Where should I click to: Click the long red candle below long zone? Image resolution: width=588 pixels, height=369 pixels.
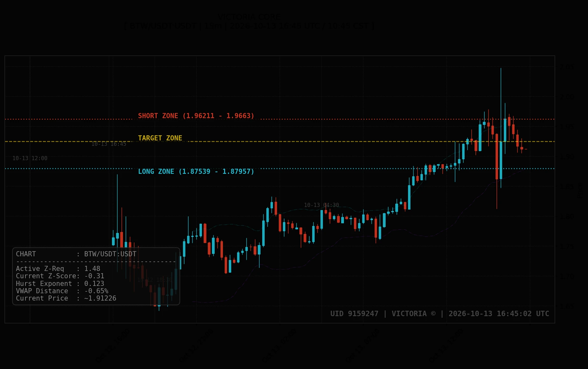coord(497,156)
